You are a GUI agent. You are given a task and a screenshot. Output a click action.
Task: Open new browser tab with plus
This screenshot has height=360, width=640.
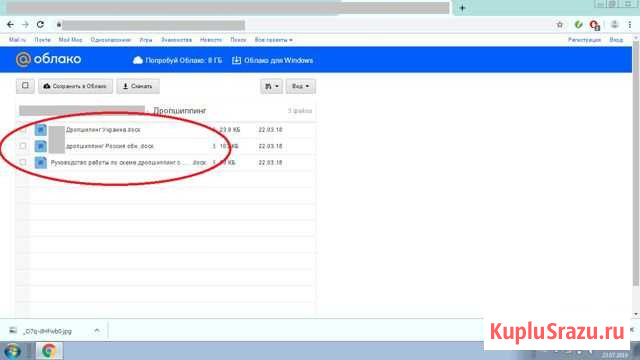click(462, 8)
